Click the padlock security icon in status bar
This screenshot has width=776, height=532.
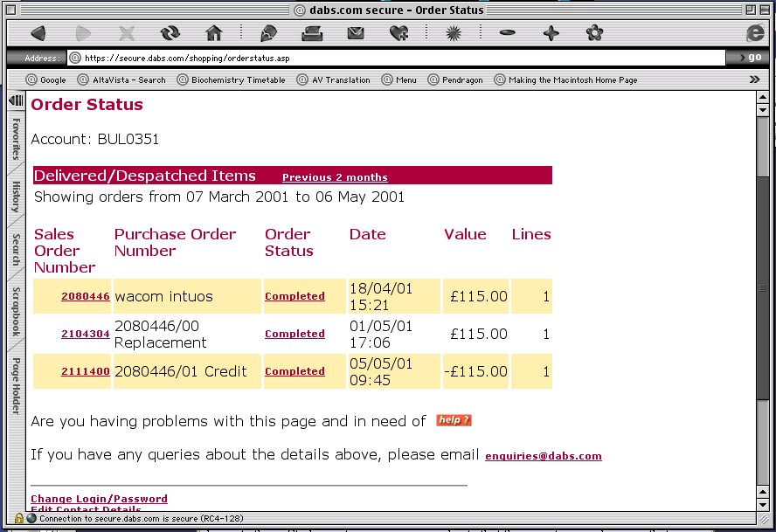(x=19, y=518)
